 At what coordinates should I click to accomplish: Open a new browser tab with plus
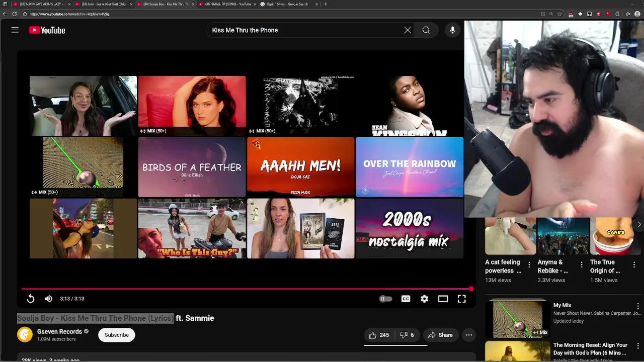[x=325, y=4]
